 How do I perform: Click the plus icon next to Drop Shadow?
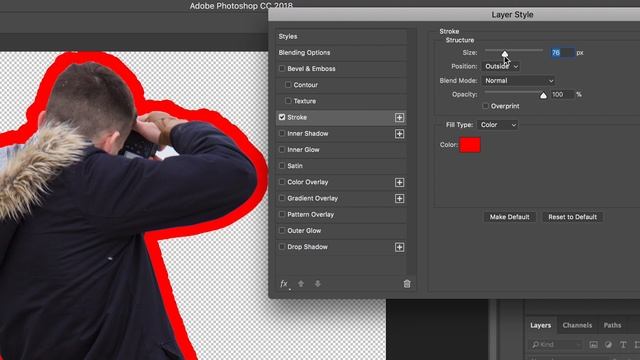[399, 247]
